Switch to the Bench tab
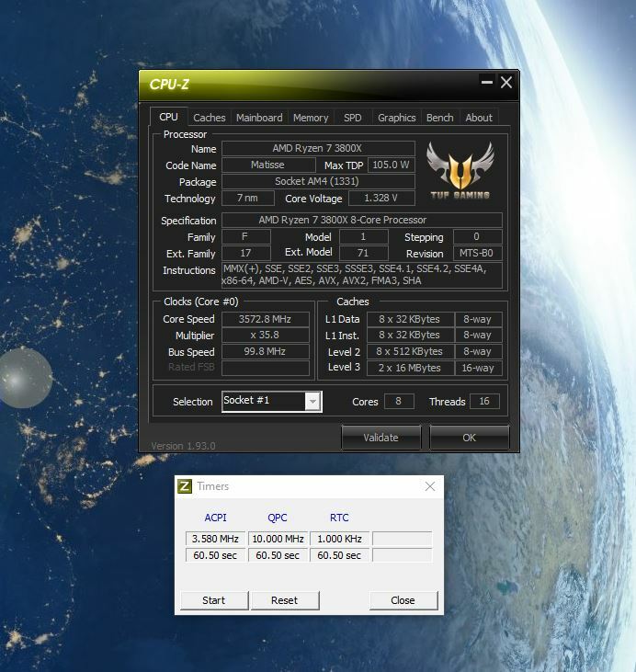The width and height of the screenshot is (636, 672). [439, 118]
